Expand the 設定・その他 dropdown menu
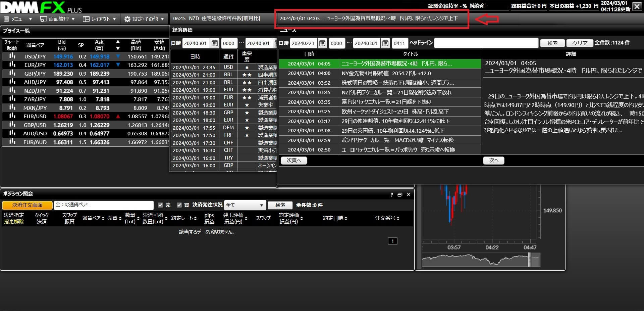 [144, 19]
